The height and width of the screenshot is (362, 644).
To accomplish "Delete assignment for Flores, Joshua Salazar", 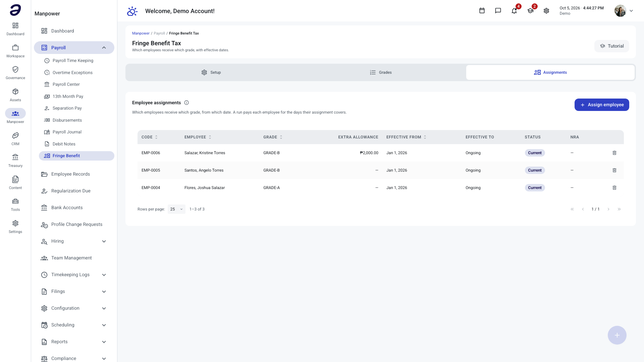I will [x=614, y=188].
